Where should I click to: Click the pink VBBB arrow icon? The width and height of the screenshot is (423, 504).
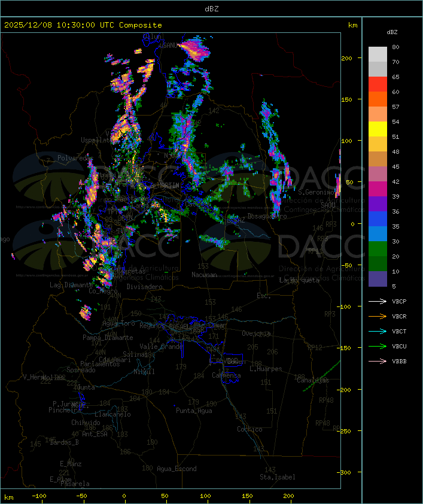[x=378, y=362]
